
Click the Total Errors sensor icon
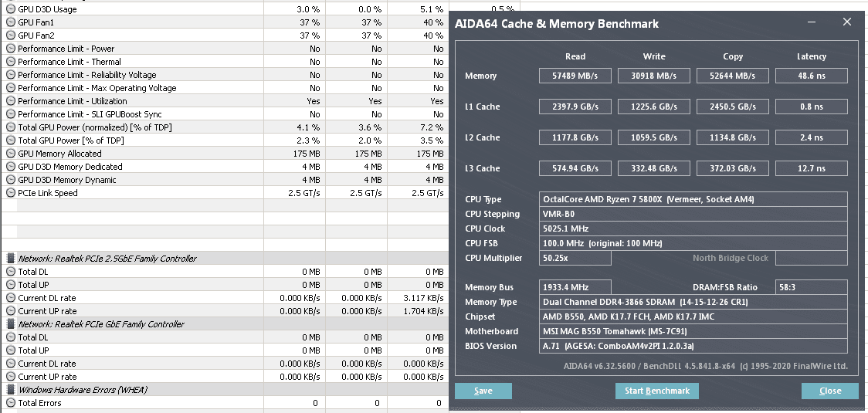[11, 403]
